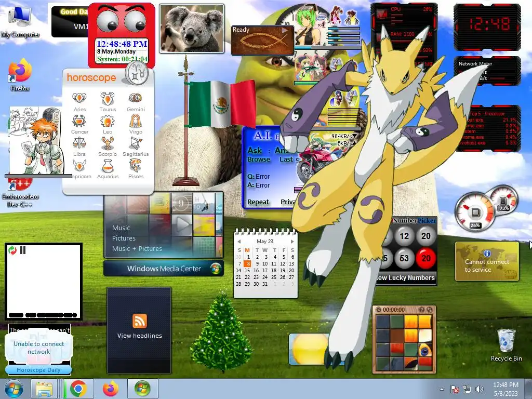
Task: Show hidden system tray icons
Action: tap(442, 390)
